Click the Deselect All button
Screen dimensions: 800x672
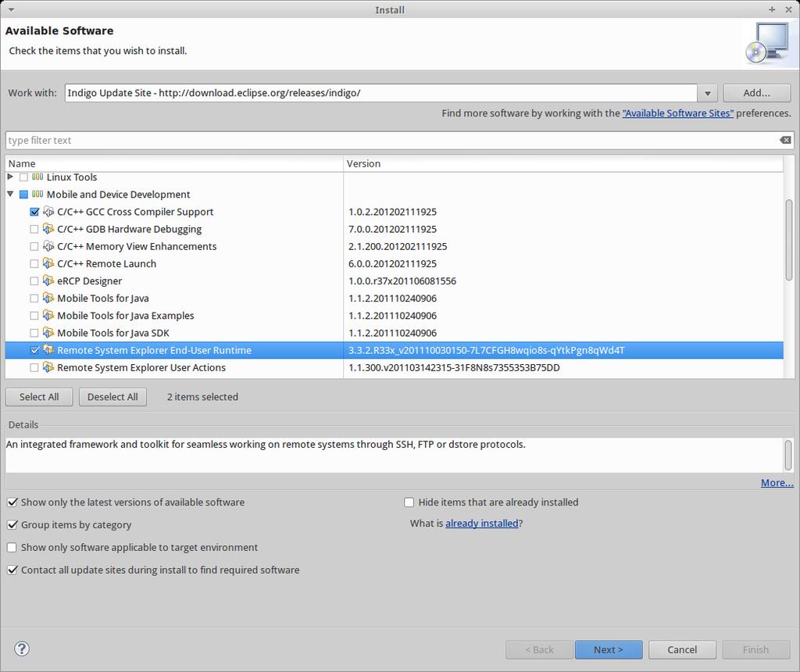point(112,397)
